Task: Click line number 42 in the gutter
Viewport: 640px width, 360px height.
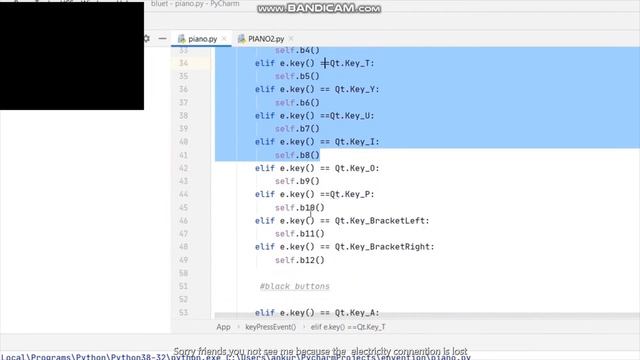Action: coord(184,168)
